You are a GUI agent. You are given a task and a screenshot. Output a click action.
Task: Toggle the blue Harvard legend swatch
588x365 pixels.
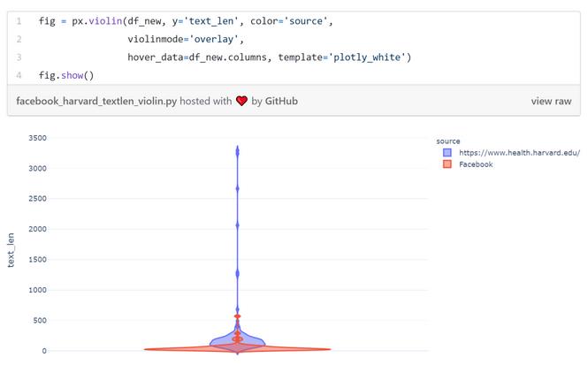pyautogui.click(x=447, y=153)
